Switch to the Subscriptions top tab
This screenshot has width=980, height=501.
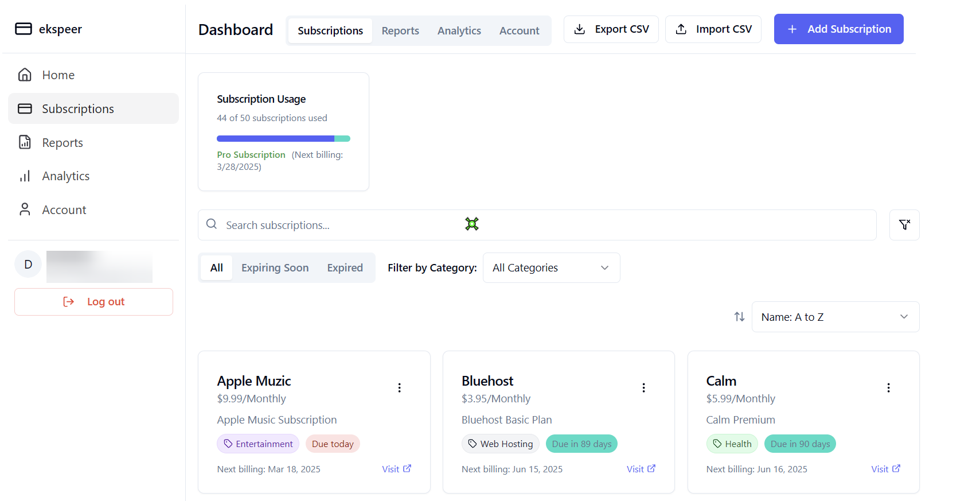coord(330,30)
